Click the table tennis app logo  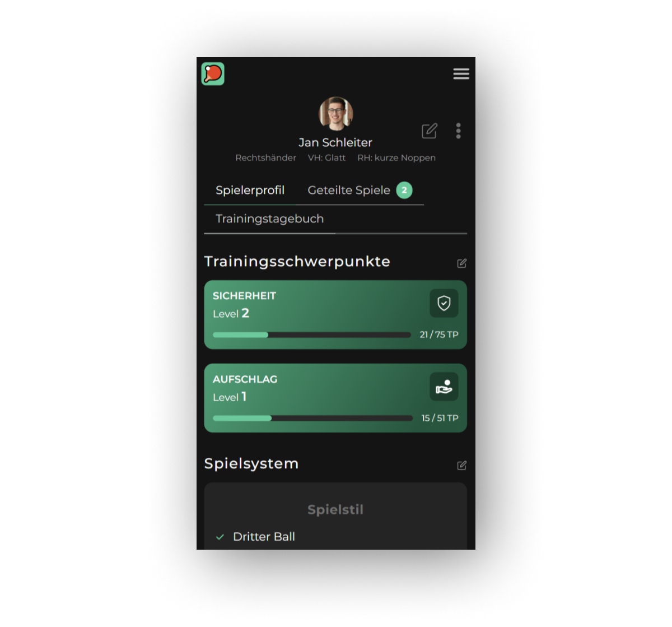[213, 74]
